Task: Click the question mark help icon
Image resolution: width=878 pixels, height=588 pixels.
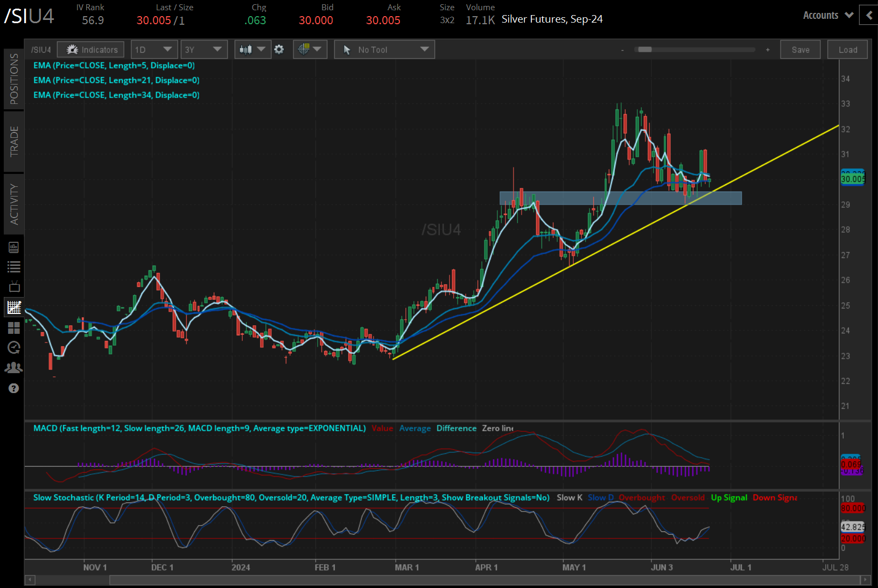Action: (x=14, y=388)
